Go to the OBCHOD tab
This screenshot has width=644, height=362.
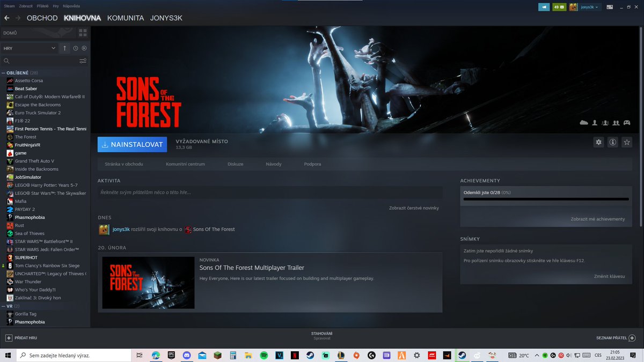[x=42, y=18]
